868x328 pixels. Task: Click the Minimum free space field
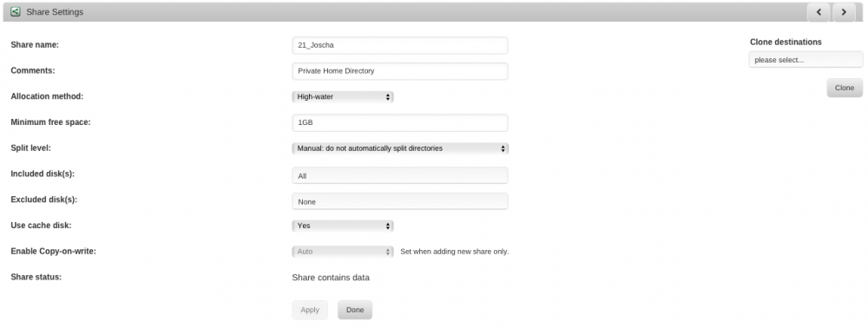tap(399, 122)
